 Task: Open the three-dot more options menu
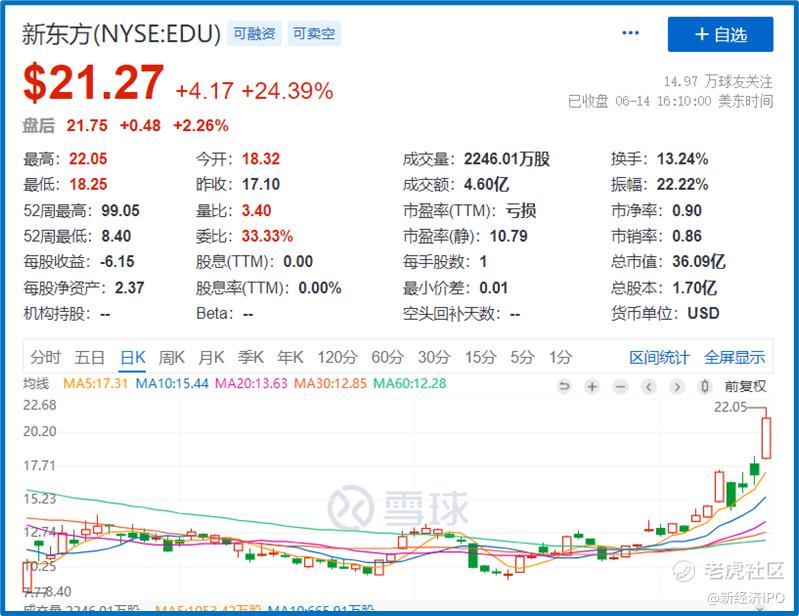coord(630,33)
